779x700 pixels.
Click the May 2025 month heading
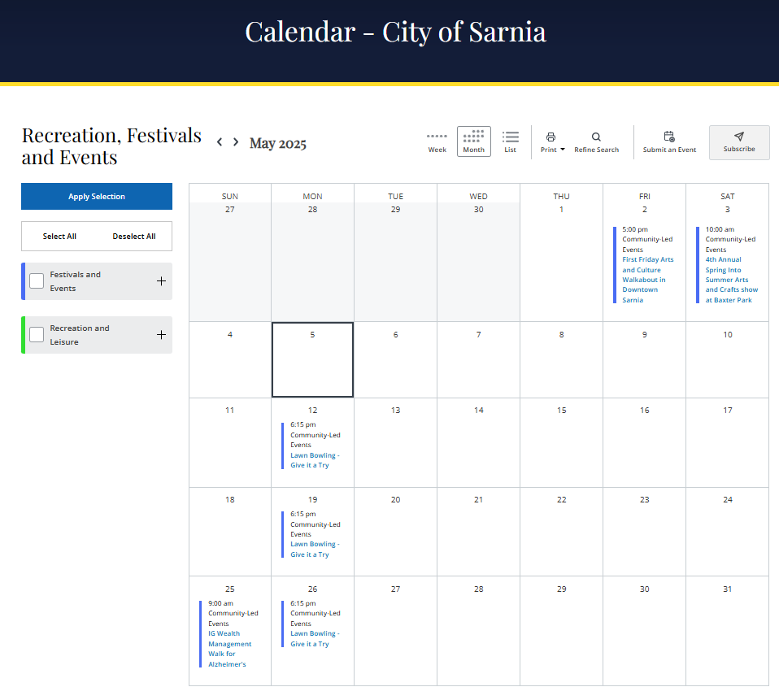278,143
